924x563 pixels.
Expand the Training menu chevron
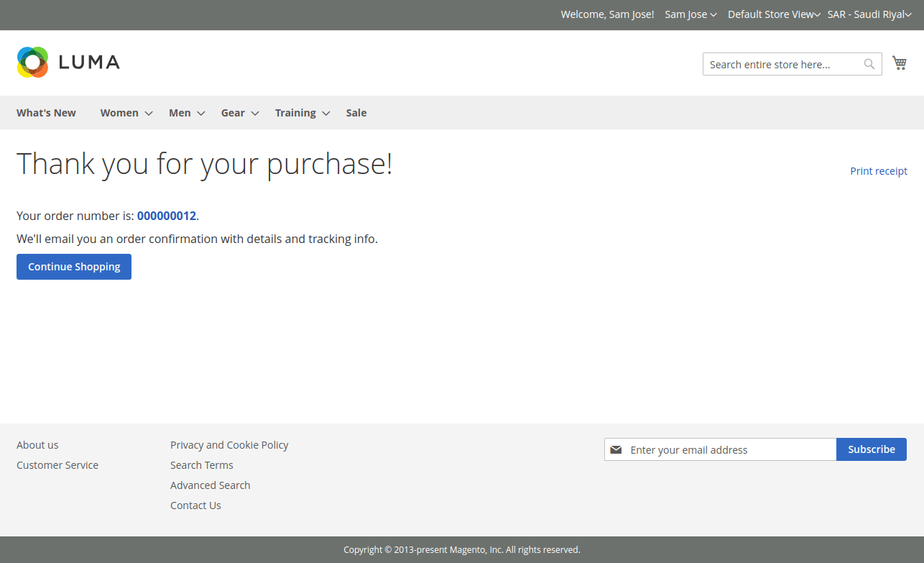click(x=326, y=114)
